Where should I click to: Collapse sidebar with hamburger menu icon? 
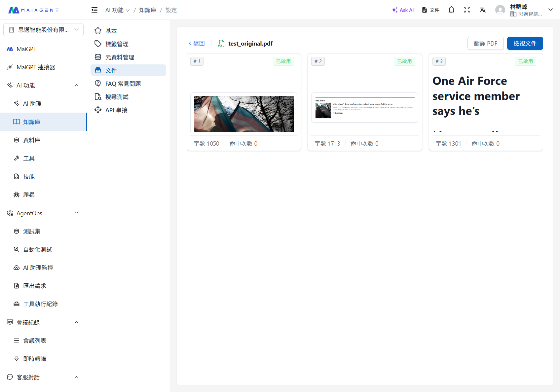pos(94,10)
